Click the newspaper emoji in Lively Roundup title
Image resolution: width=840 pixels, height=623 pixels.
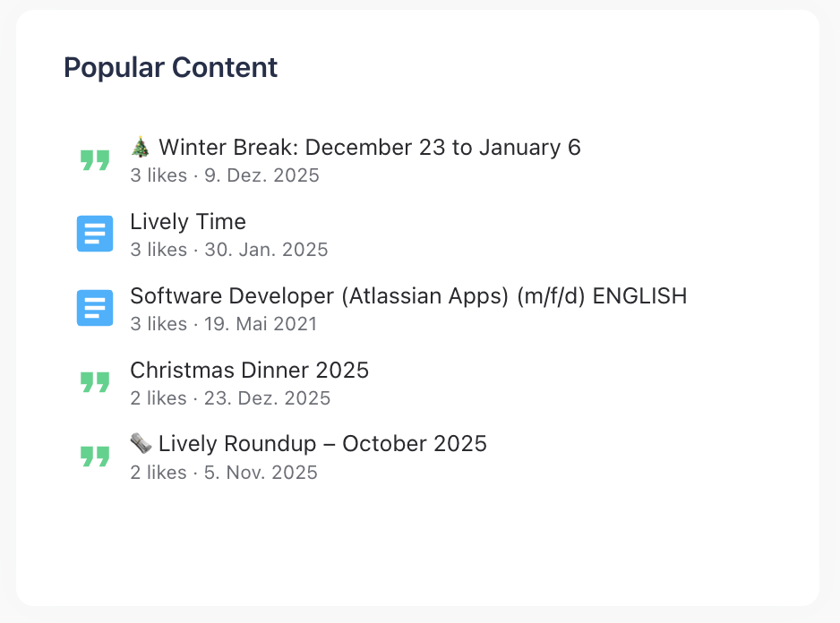[141, 443]
